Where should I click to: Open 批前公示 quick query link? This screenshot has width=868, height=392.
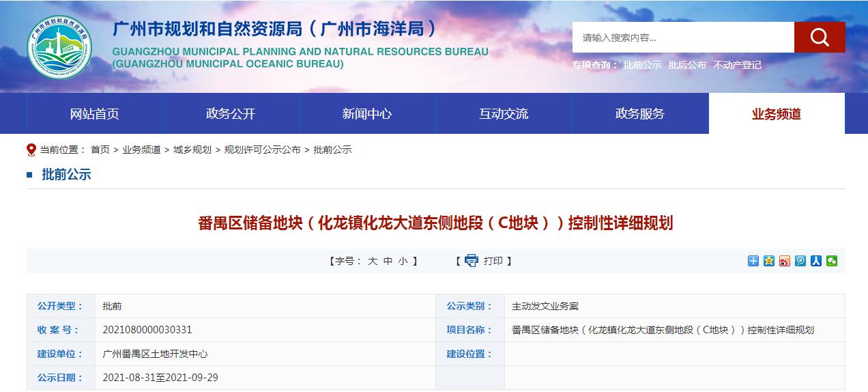(x=643, y=65)
